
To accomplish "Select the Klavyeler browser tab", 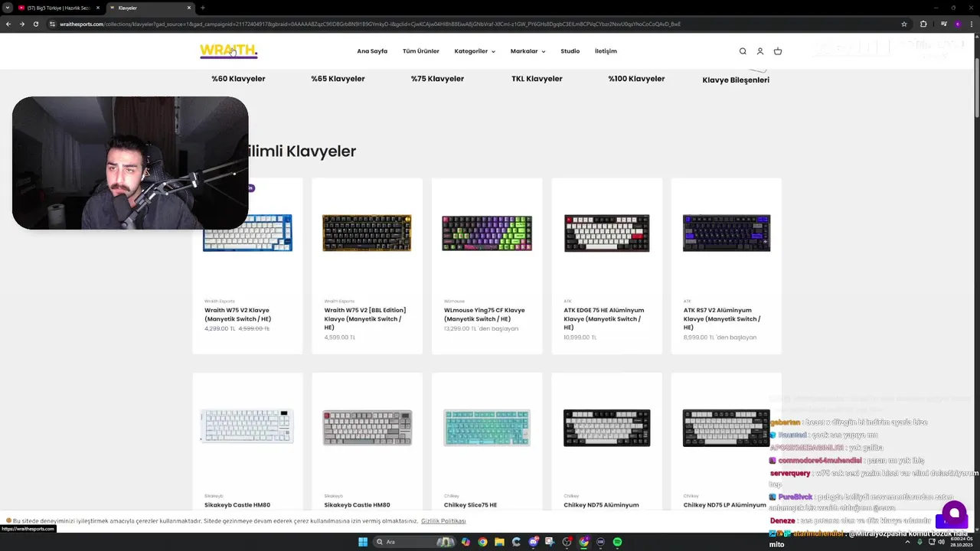I will (x=149, y=8).
